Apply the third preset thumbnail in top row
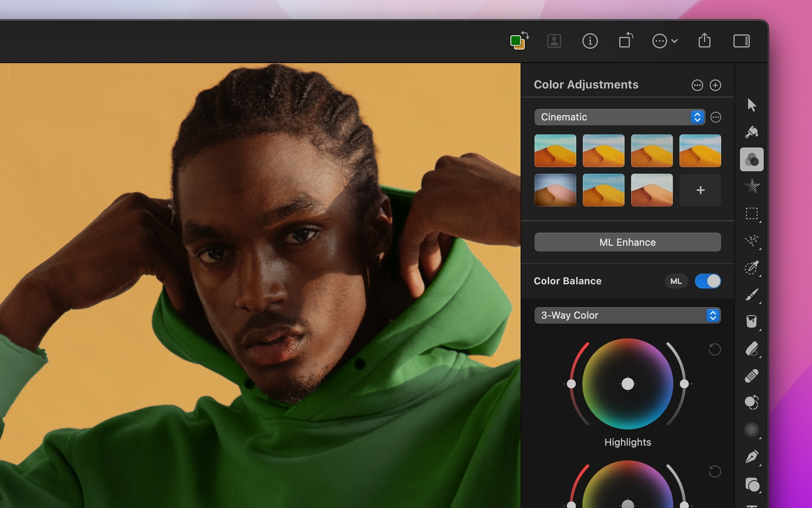Screen dimensions: 812x508 point(652,151)
